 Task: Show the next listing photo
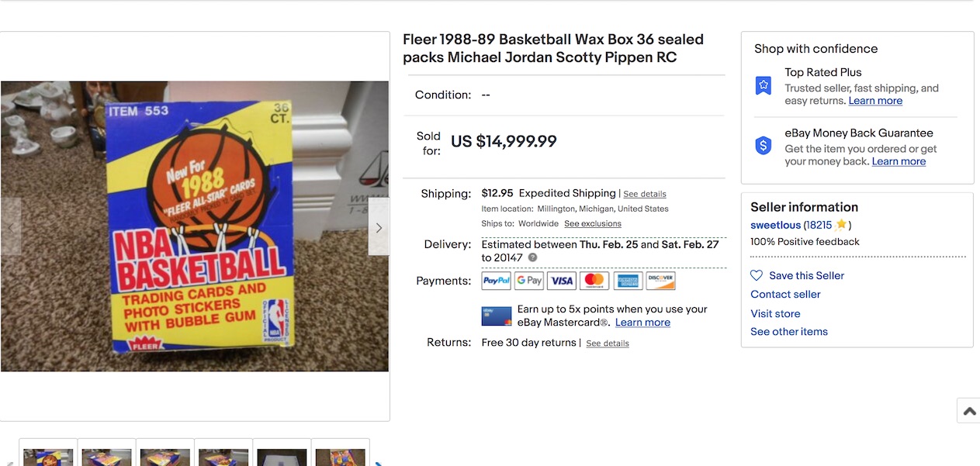coord(379,227)
